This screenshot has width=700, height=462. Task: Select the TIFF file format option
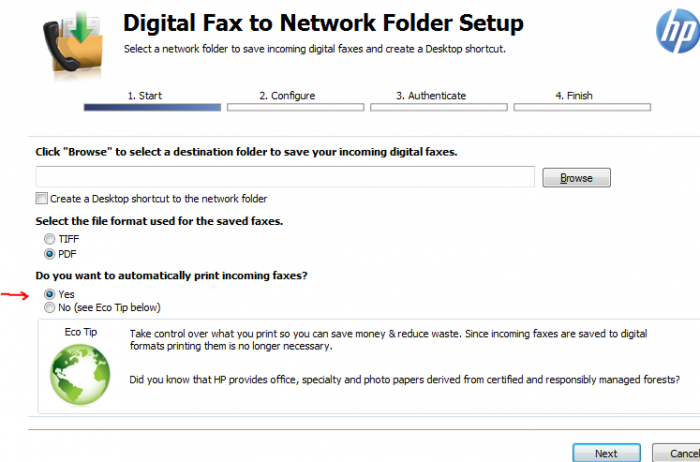coord(50,240)
